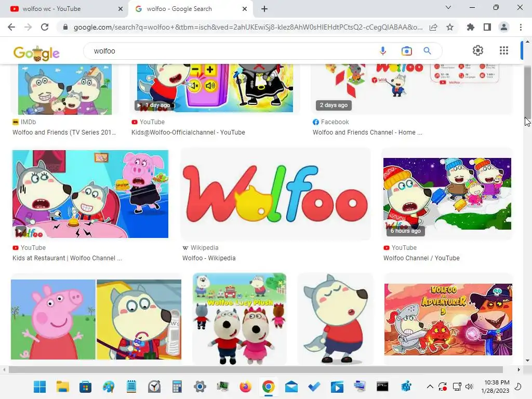Start voice search with microphone

tap(383, 51)
